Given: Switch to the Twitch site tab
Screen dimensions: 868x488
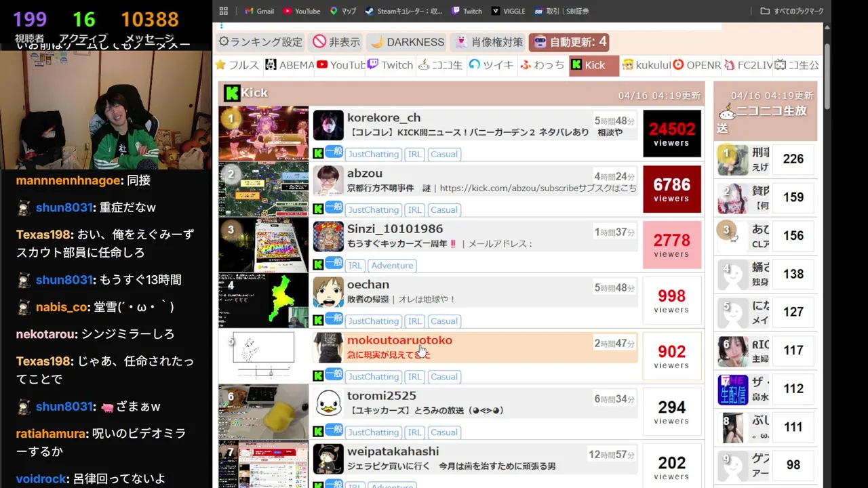Looking at the screenshot, I should click(391, 65).
